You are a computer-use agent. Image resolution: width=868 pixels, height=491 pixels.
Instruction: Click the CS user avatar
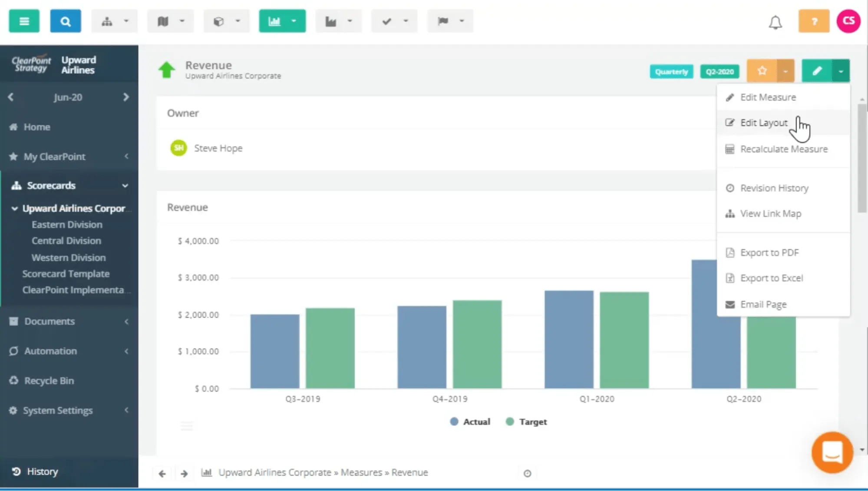click(x=848, y=21)
